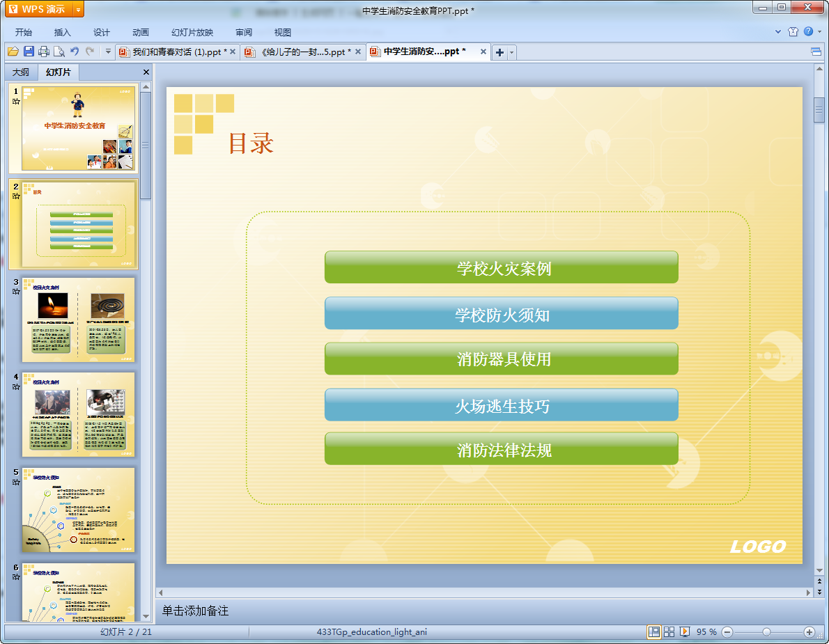Click the 幻灯片 2 / 21 status text
The image size is (829, 644).
pos(126,632)
